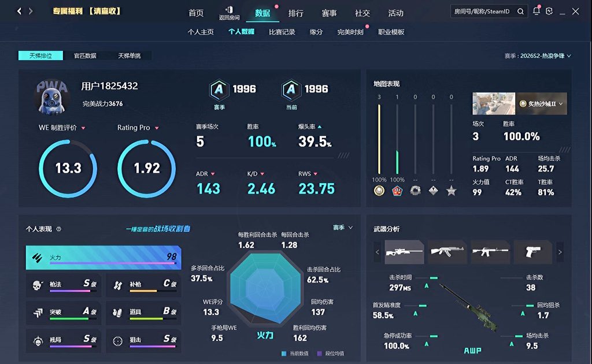Open the 社交 social tab
The width and height of the screenshot is (592, 364).
click(x=362, y=13)
